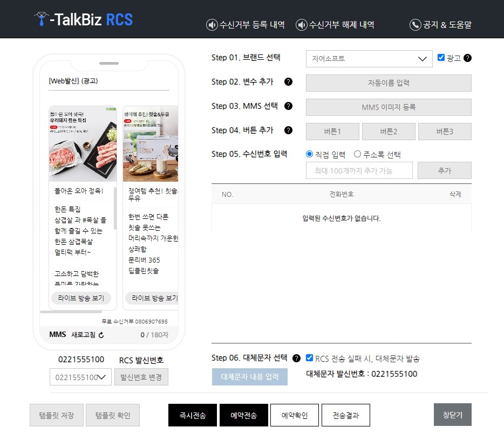Select 주소록 선택 radio button
This screenshot has height=441, width=504.
pos(357,154)
